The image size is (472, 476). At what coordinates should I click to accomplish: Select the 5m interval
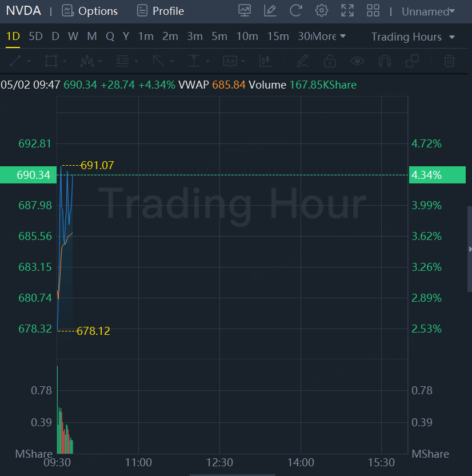coord(219,37)
